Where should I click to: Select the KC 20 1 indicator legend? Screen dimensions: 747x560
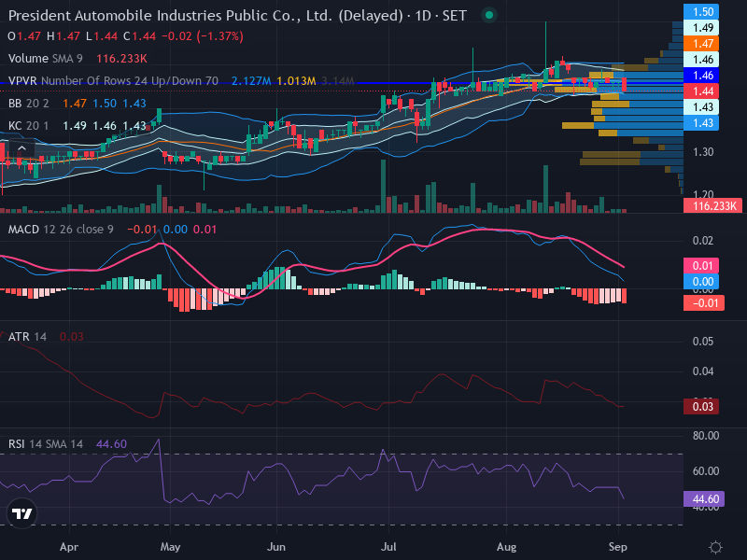[29, 126]
